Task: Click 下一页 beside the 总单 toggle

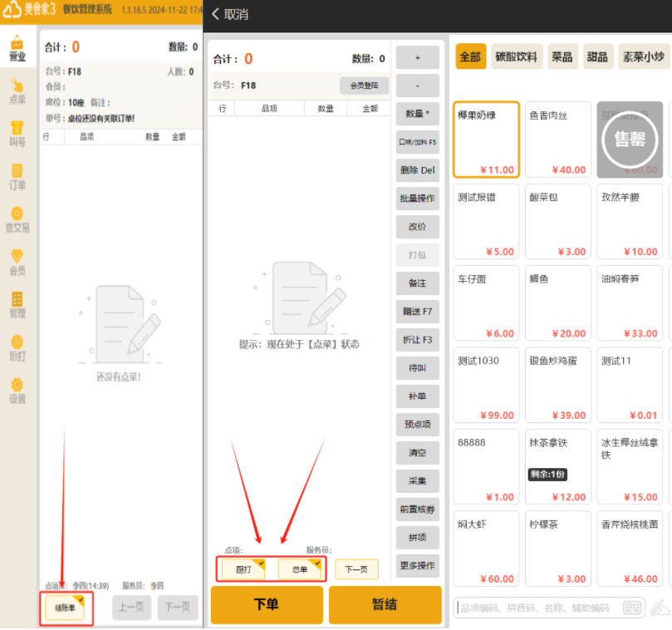Action: point(356,569)
